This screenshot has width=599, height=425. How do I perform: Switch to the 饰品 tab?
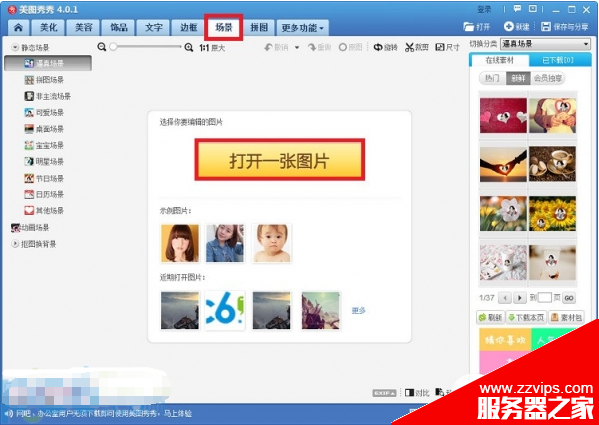(118, 28)
